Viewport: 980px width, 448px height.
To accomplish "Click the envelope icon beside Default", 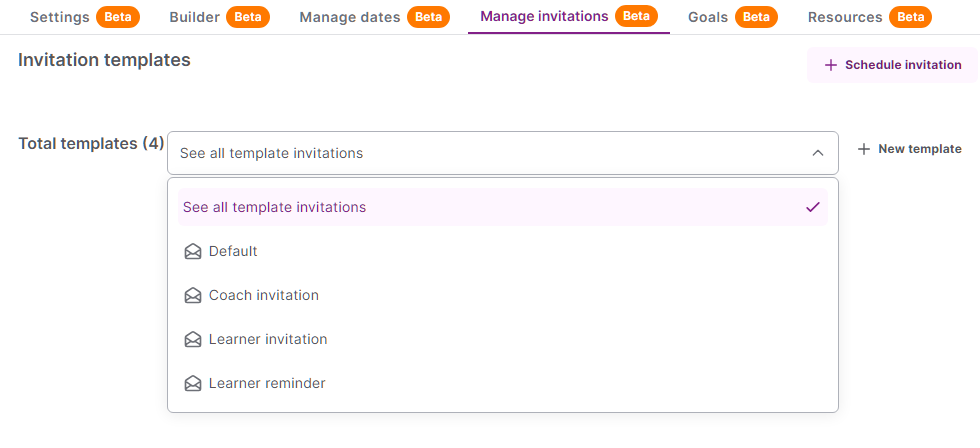I will pyautogui.click(x=193, y=252).
